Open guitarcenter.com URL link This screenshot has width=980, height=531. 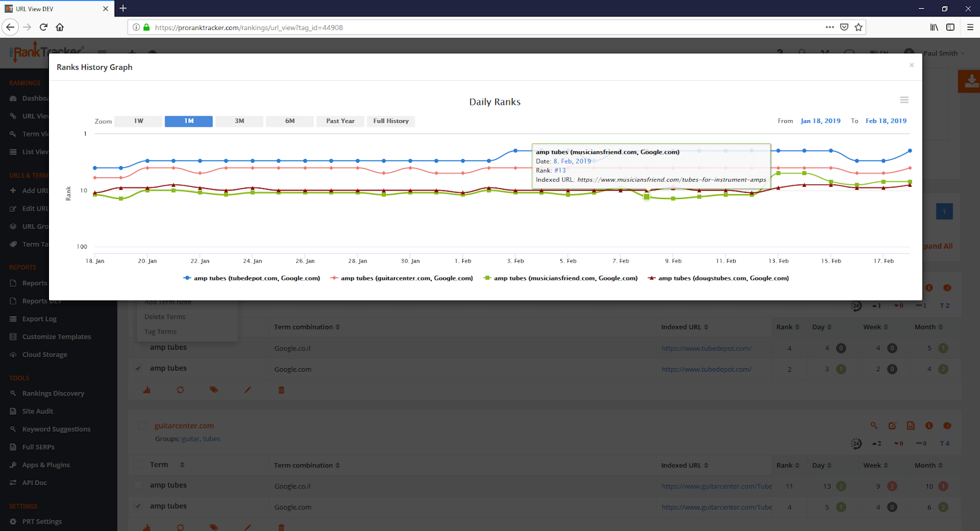184,426
